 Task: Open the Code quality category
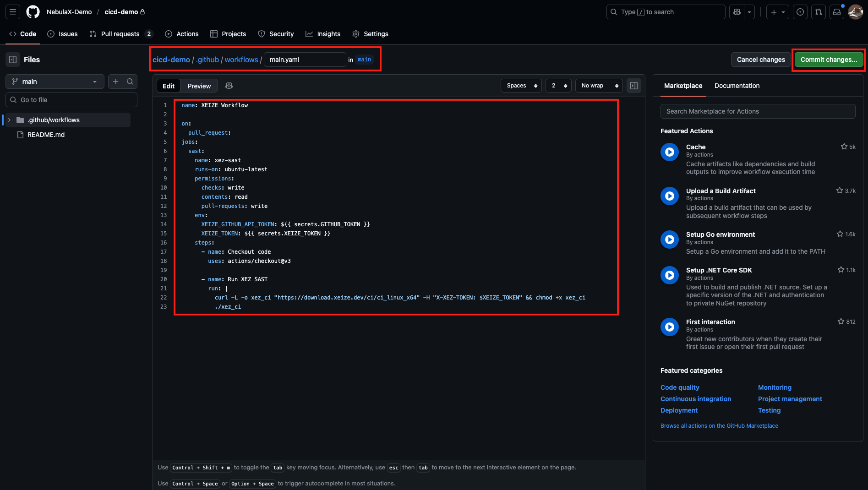tap(680, 387)
